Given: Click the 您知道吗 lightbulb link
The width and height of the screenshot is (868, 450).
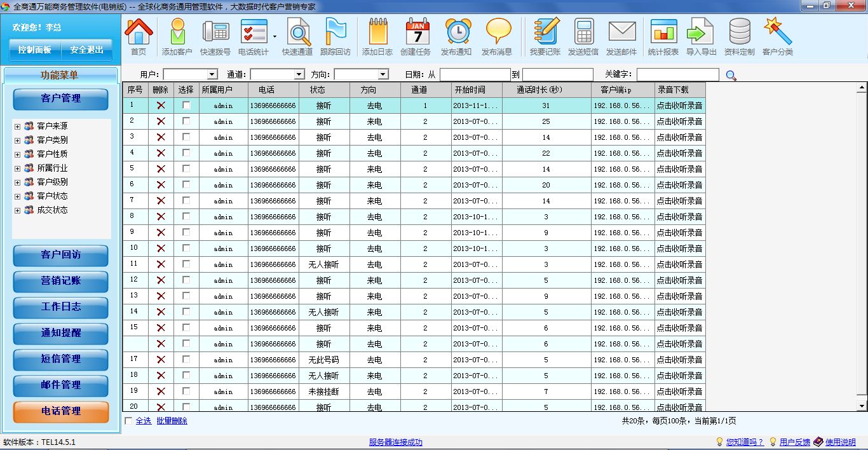Looking at the screenshot, I should click(745, 442).
